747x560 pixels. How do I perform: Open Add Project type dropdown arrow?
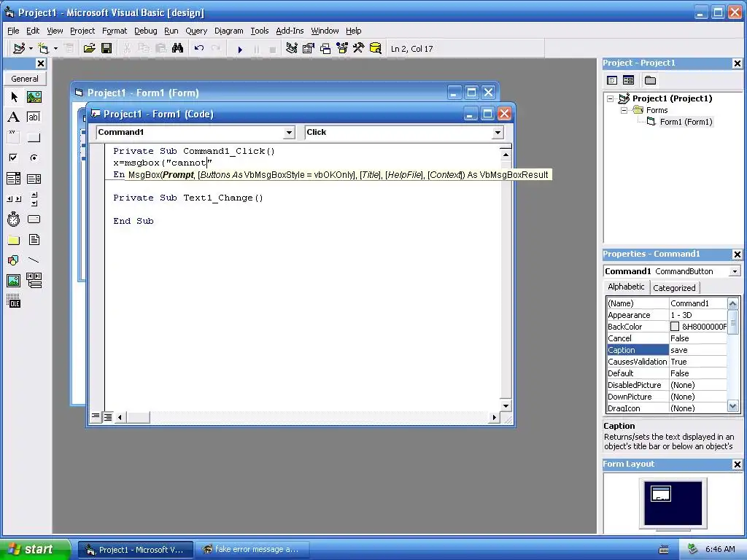coord(31,48)
